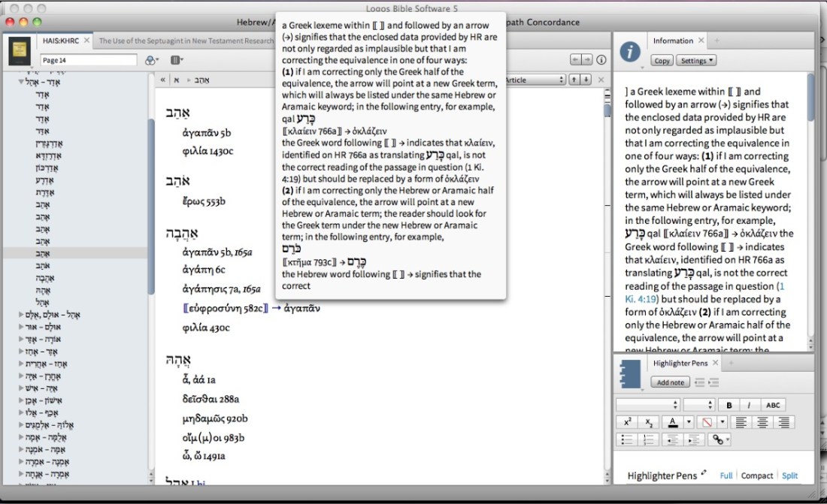Toggle subscript formatting in notes toolbar
This screenshot has width=827, height=504.
[x=649, y=422]
